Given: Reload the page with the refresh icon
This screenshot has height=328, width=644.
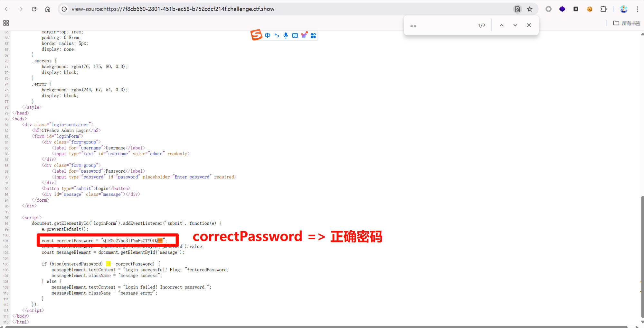Looking at the screenshot, I should (34, 9).
